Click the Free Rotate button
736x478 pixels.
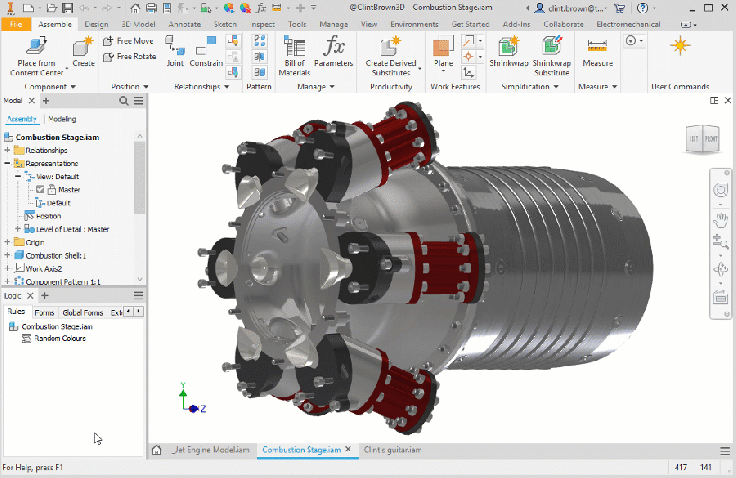pyautogui.click(x=130, y=56)
